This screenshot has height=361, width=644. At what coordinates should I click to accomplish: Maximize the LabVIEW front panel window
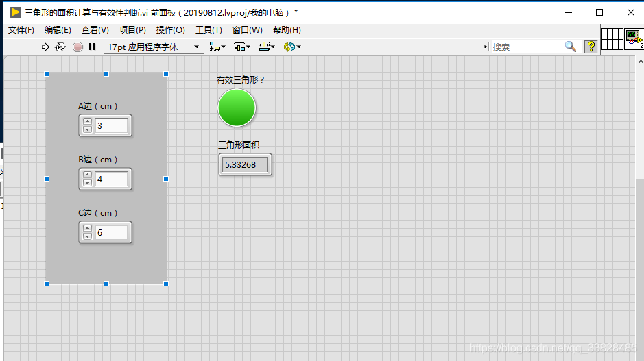[599, 12]
